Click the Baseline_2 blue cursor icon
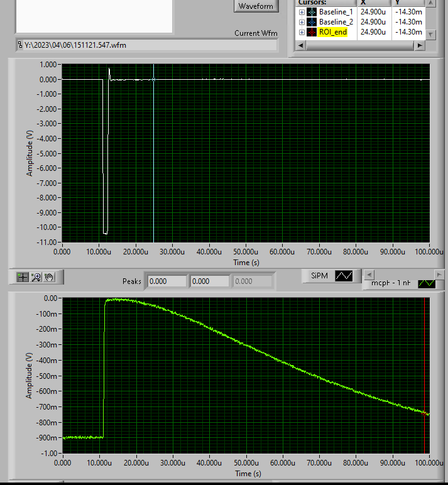Screen dimensions: 448x485 [312, 22]
